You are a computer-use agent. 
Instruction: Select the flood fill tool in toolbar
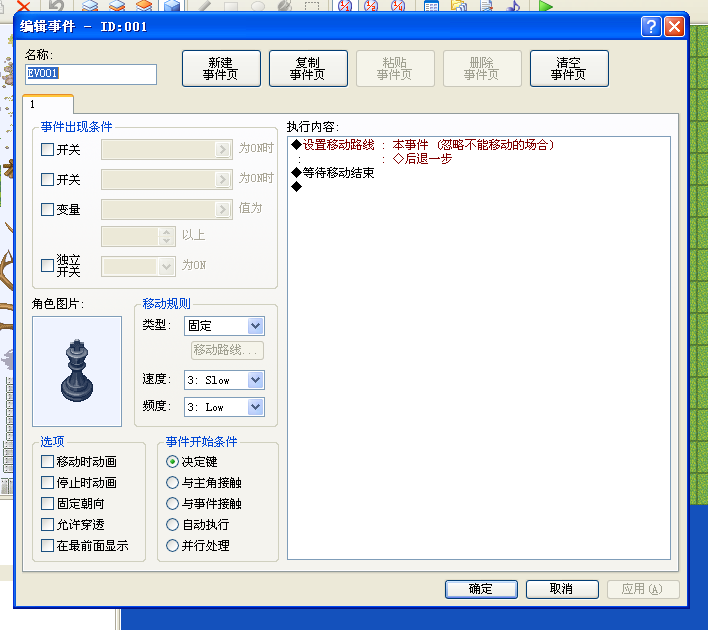tap(285, 6)
